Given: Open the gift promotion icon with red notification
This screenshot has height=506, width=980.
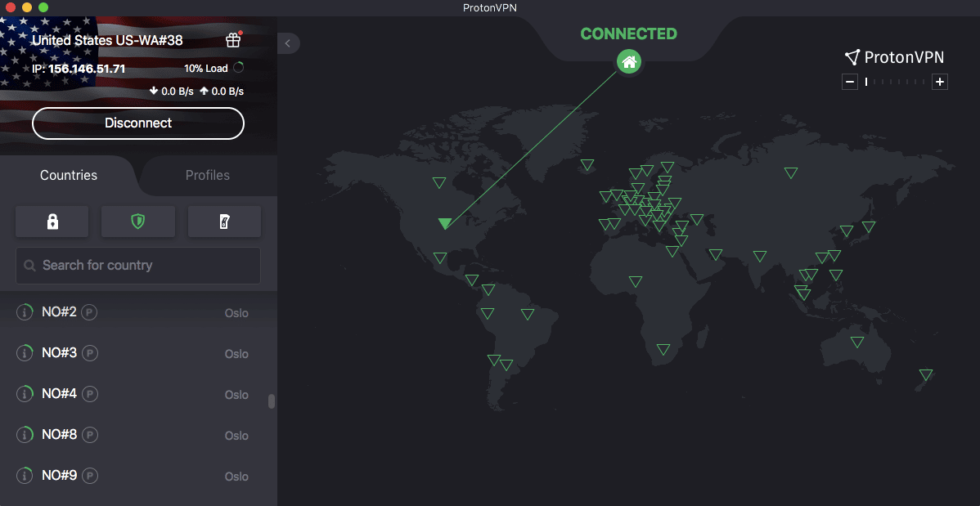Looking at the screenshot, I should coord(233,39).
